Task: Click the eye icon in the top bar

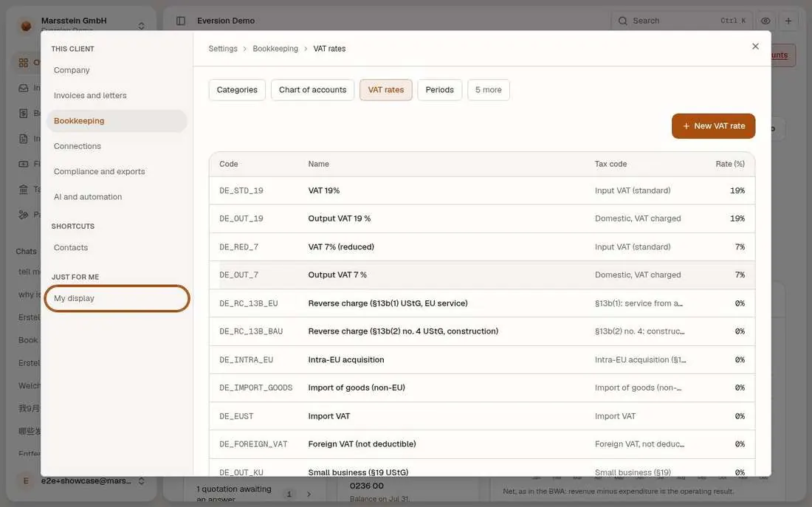Action: tap(765, 21)
